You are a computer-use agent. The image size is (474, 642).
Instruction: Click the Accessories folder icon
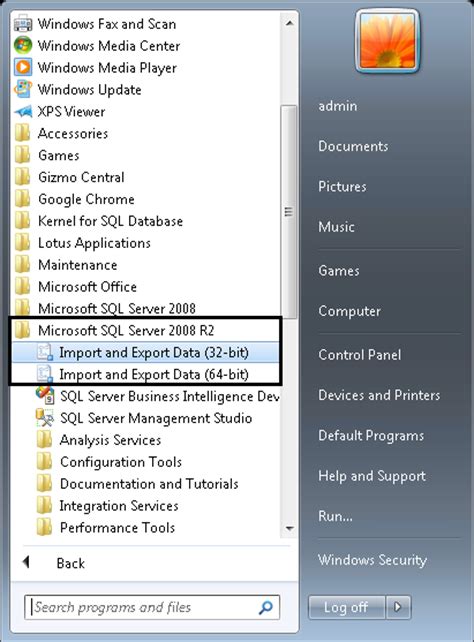coord(22,133)
